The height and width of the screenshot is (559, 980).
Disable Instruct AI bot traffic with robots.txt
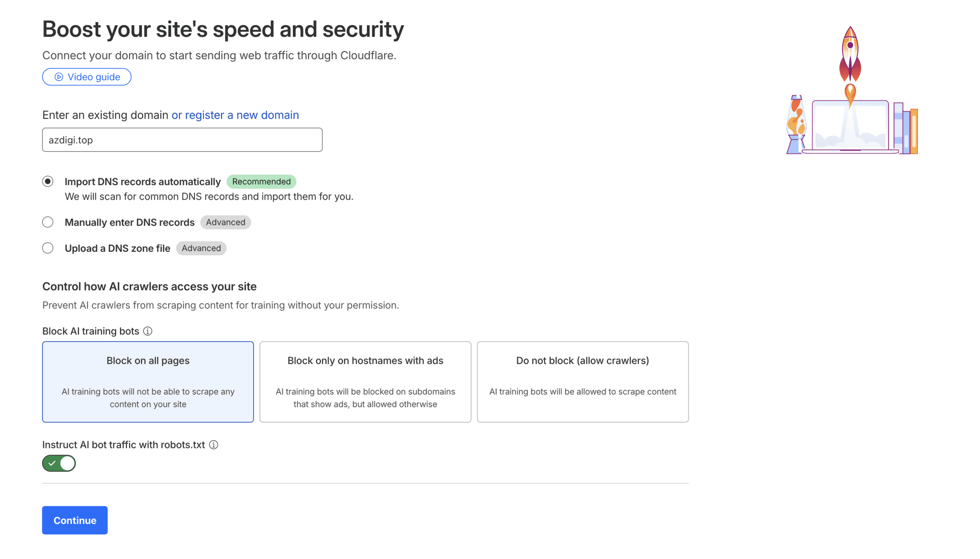pyautogui.click(x=58, y=463)
